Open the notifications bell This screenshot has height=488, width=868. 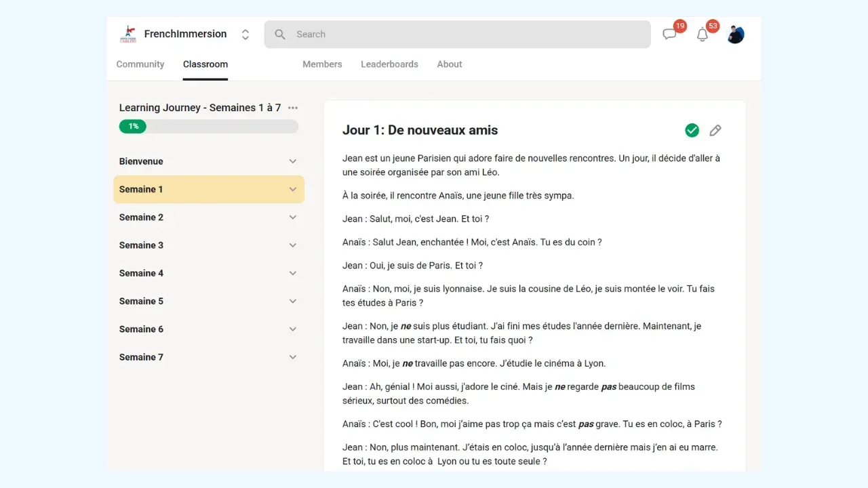(703, 35)
